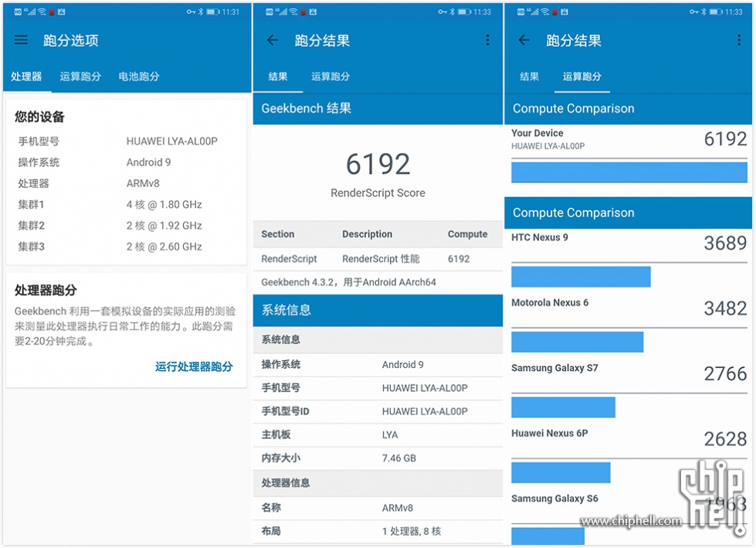Viewport: 756px width, 548px height.
Task: Tap the 2 核 @ 2.60 GHz value
Action: 164,247
